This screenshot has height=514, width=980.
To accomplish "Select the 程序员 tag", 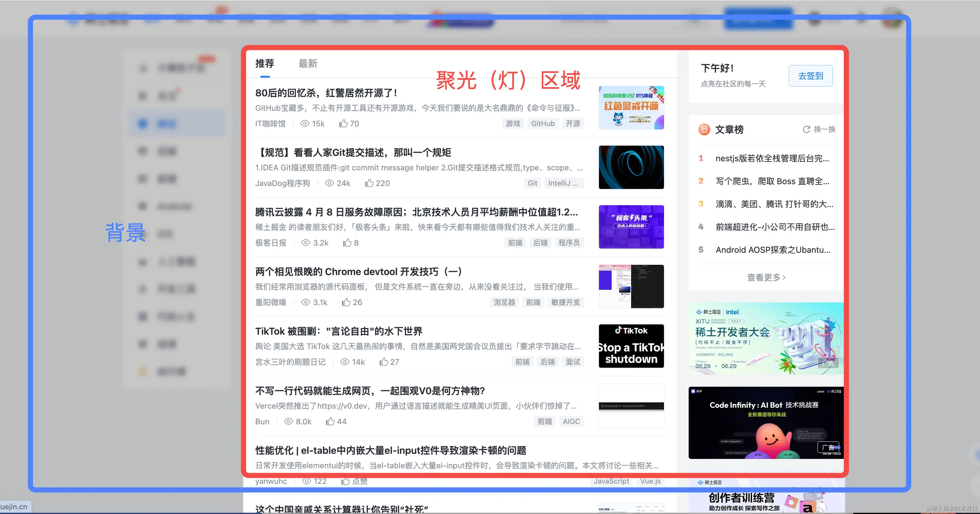I will click(569, 243).
